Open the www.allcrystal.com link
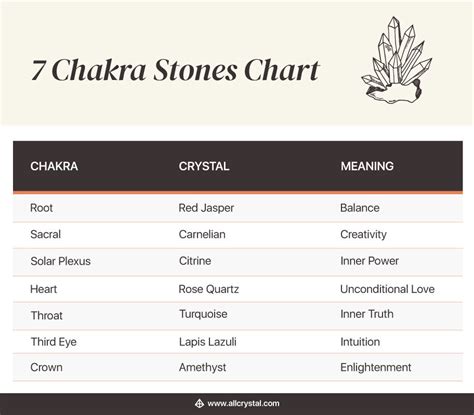Screen dimensions: 474x415 coord(243,404)
